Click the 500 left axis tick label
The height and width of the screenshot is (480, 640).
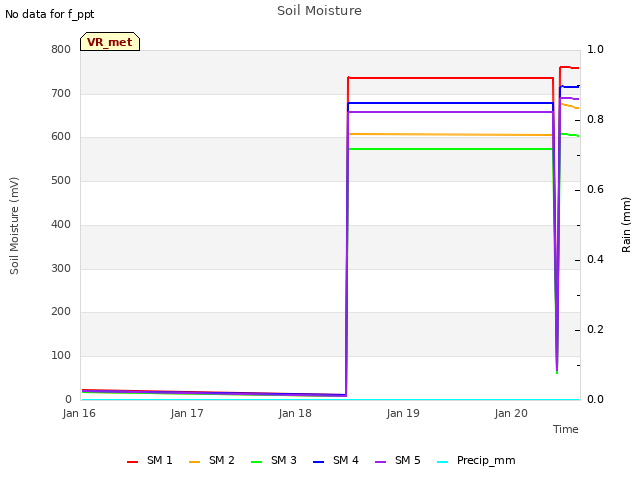61,181
